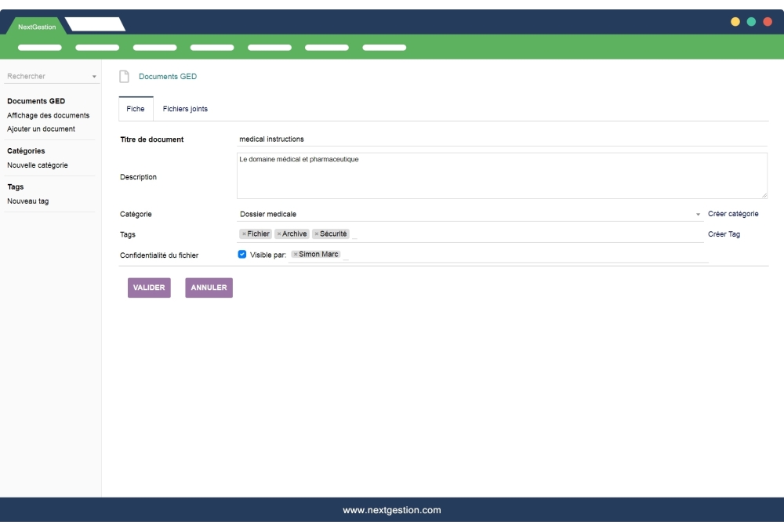Remove Simon Marc from the Visible par list
The height and width of the screenshot is (532, 784).
click(x=296, y=254)
